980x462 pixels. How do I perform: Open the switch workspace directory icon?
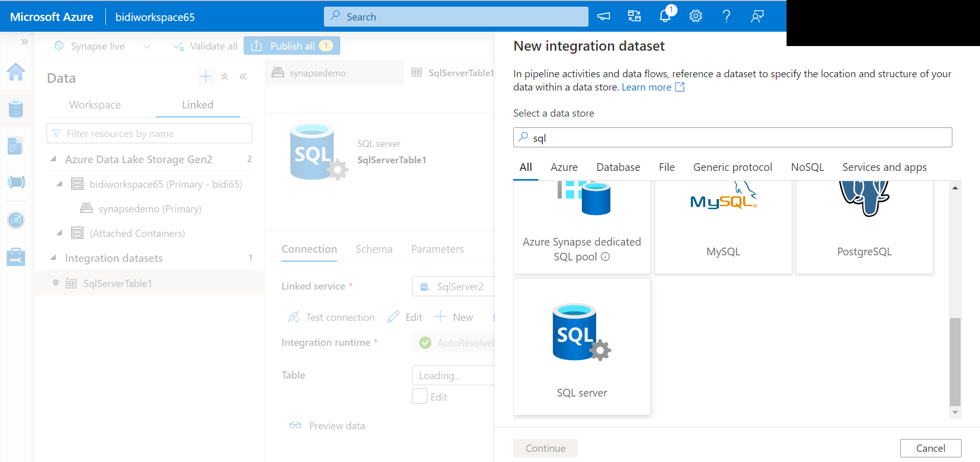pos(635,16)
